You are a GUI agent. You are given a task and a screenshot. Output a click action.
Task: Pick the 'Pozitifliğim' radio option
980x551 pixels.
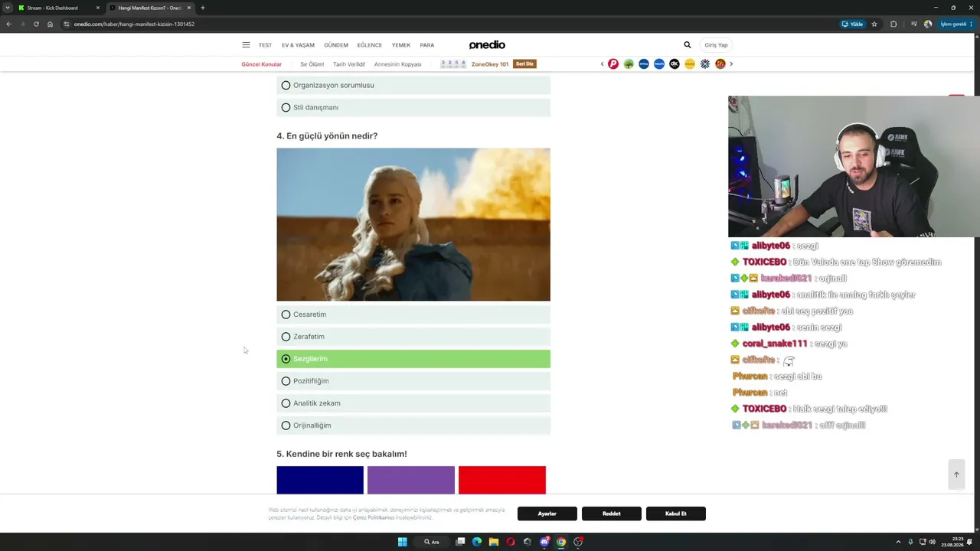point(413,381)
